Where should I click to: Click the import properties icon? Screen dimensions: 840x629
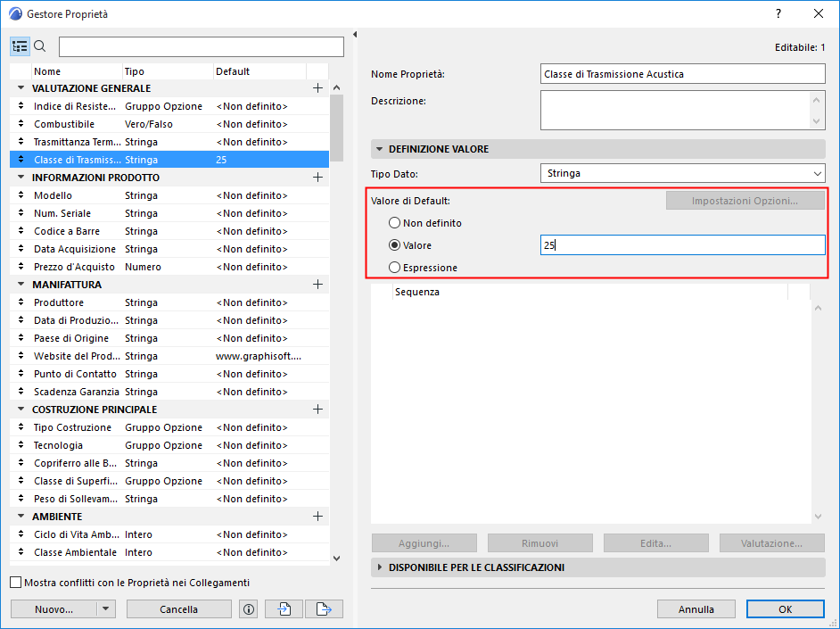(284, 609)
